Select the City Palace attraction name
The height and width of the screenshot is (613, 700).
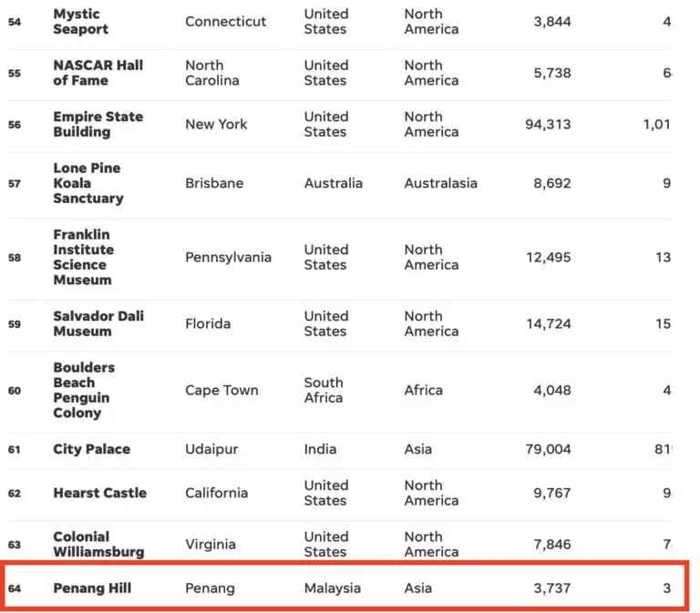(x=91, y=449)
